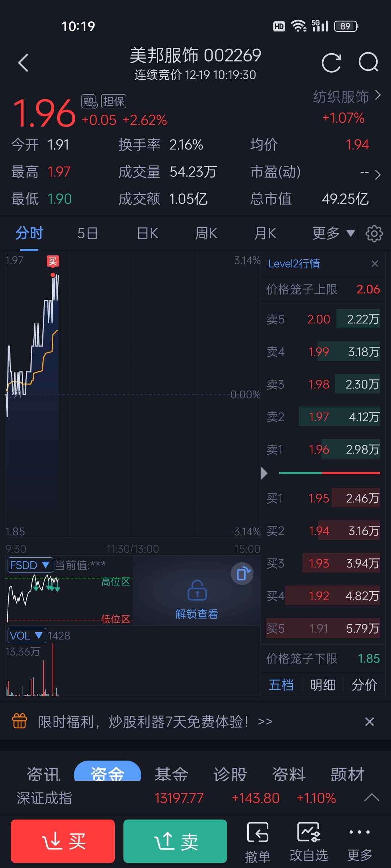
Task: Open the 更多 chart period dropdown
Action: (x=334, y=233)
